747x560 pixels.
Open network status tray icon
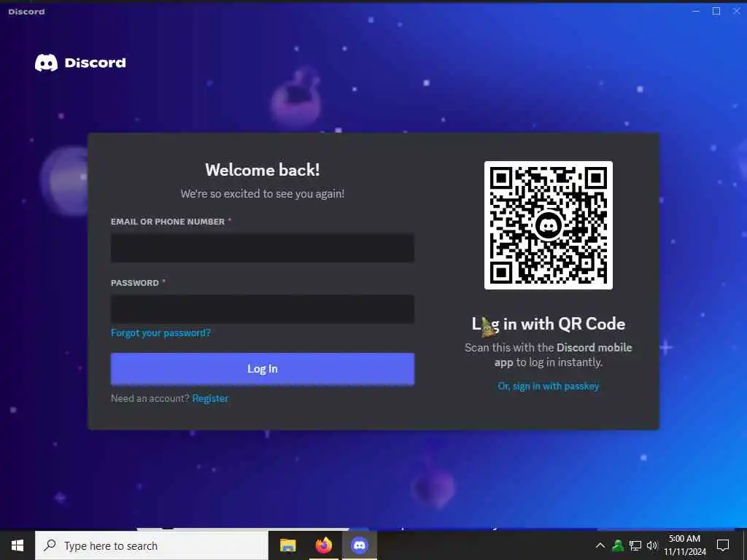pyautogui.click(x=635, y=545)
